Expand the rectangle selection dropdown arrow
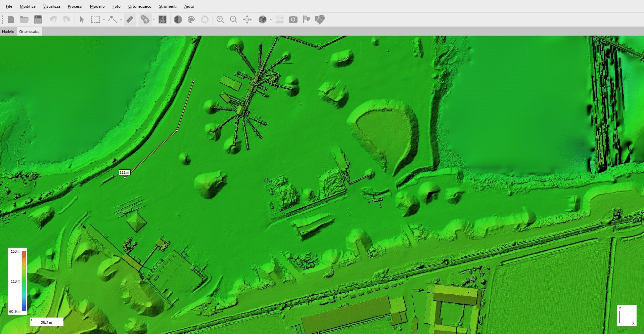Image resolution: width=644 pixels, height=334 pixels. pos(104,19)
